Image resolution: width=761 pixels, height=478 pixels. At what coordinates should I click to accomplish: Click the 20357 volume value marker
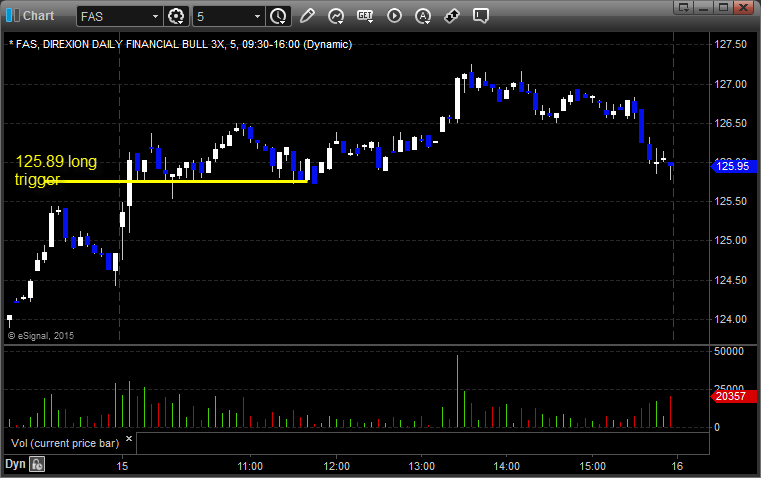pyautogui.click(x=733, y=396)
